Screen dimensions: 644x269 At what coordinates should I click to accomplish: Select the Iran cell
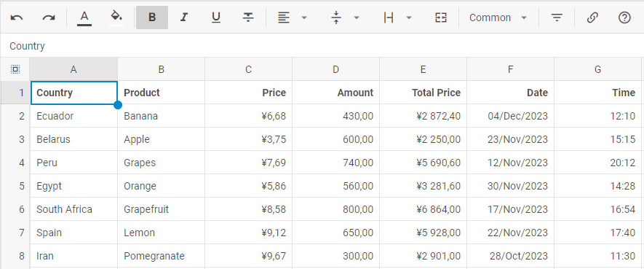tap(74, 257)
